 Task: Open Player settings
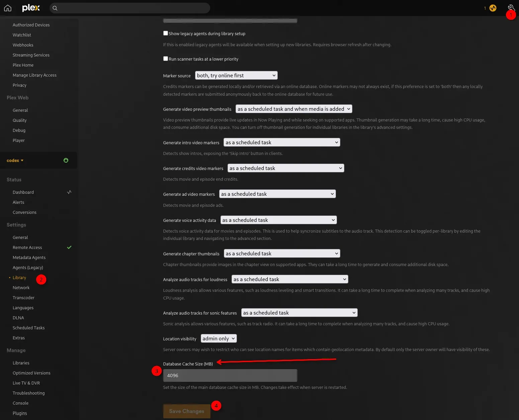[19, 140]
